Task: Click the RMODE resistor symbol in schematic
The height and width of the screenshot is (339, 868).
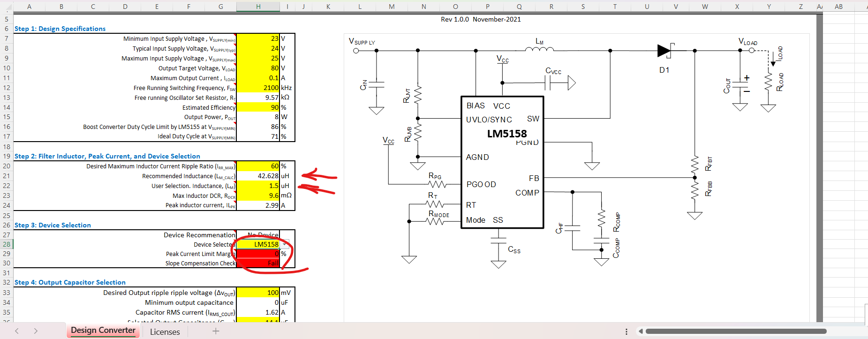Action: pos(435,221)
